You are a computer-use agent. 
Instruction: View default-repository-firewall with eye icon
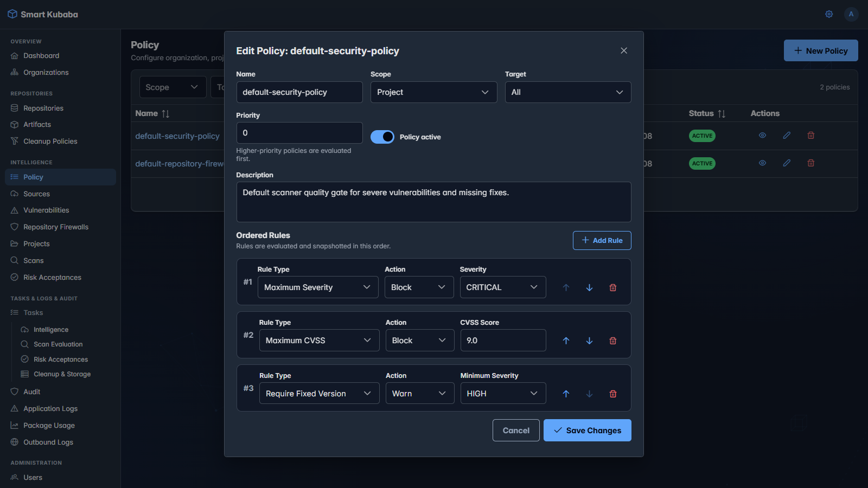(762, 163)
